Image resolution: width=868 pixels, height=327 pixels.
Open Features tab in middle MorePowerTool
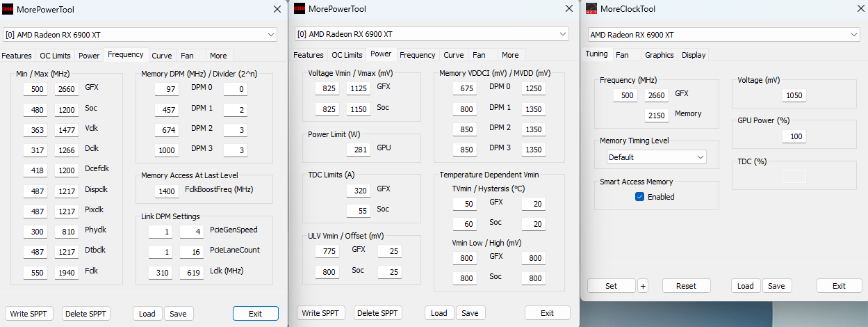(309, 56)
